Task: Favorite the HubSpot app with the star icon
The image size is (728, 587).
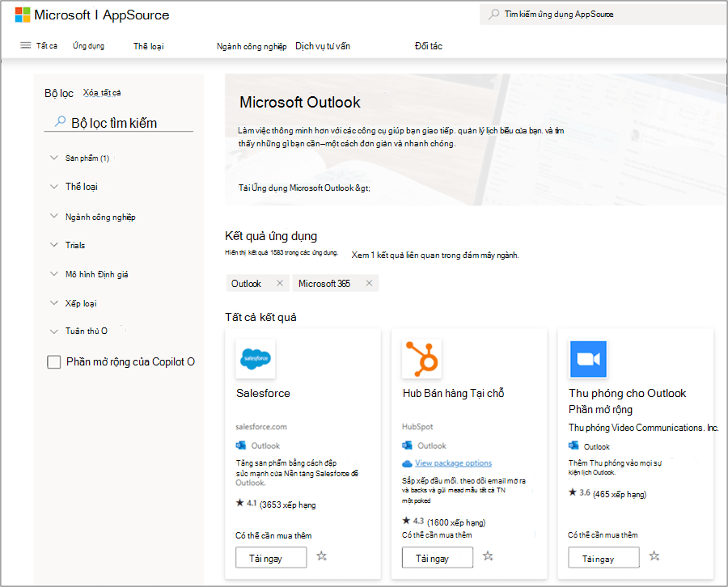Action: click(488, 556)
